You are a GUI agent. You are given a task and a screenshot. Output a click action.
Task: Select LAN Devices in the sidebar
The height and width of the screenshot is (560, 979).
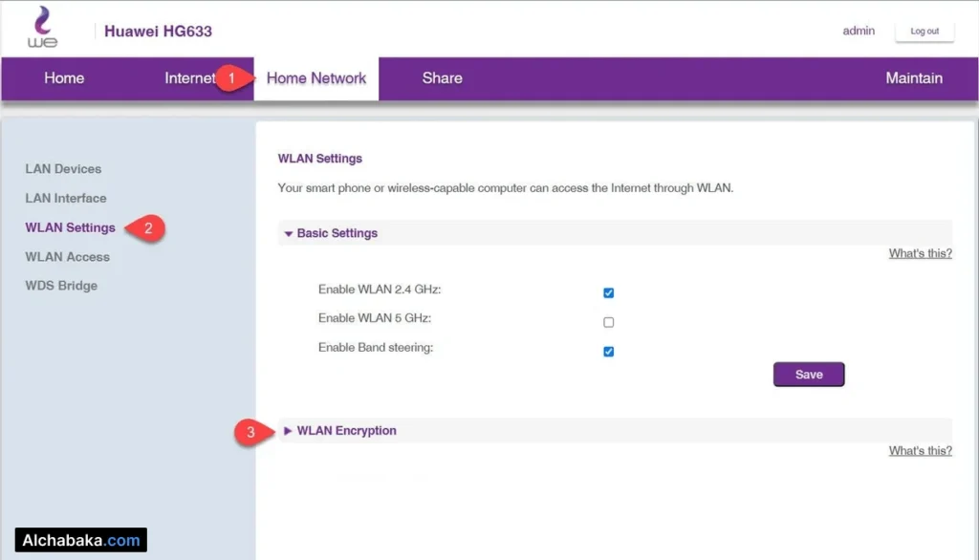click(x=63, y=168)
